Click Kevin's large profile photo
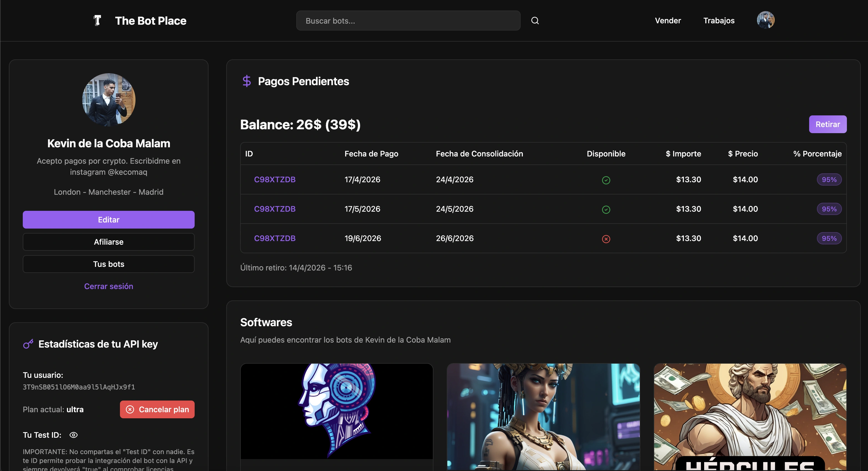Viewport: 868px width, 471px height. pos(109,100)
